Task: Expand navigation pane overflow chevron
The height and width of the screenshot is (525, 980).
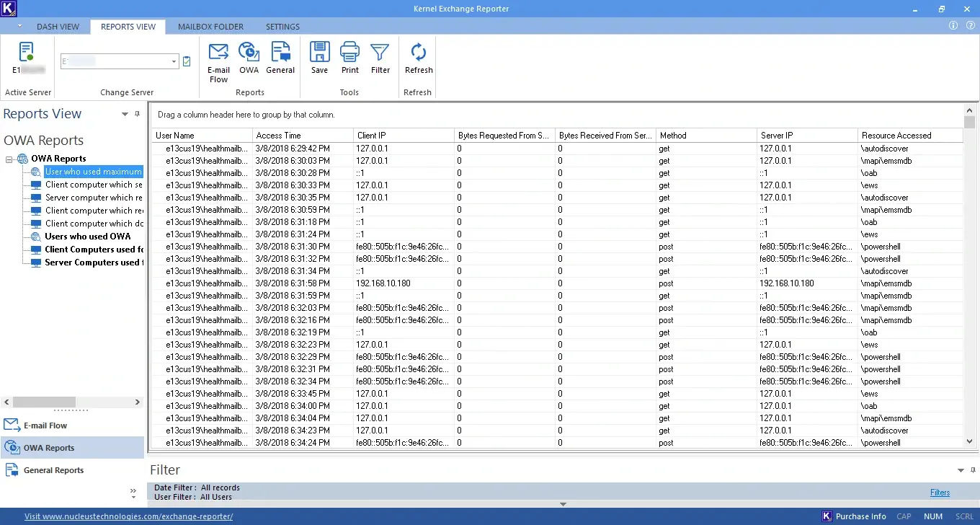Action: click(x=133, y=493)
